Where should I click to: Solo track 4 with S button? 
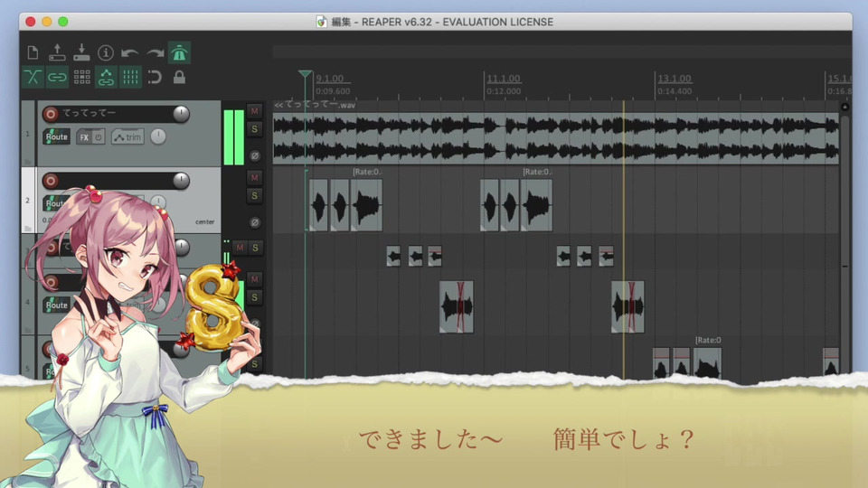(x=255, y=297)
